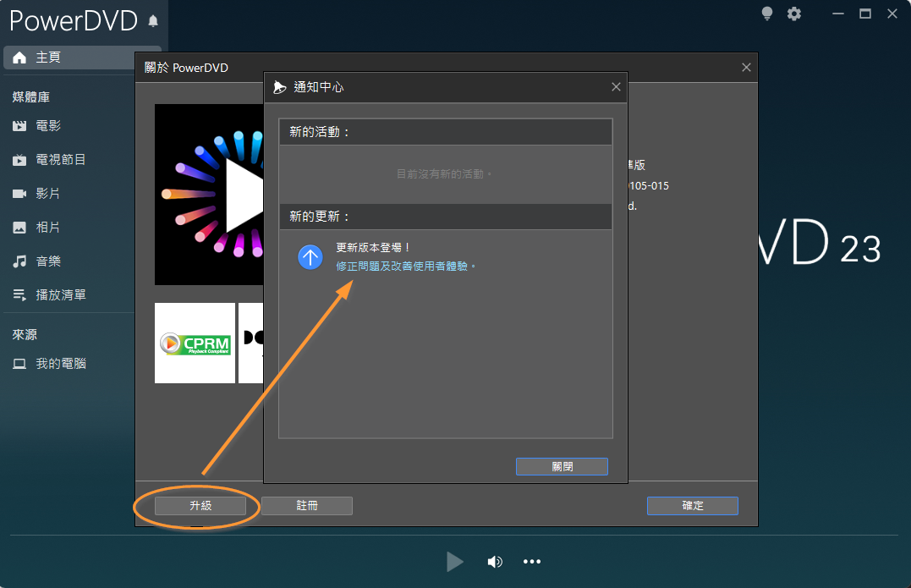The width and height of the screenshot is (911, 588).
Task: Mute audio with the speaker icon
Action: 495,561
